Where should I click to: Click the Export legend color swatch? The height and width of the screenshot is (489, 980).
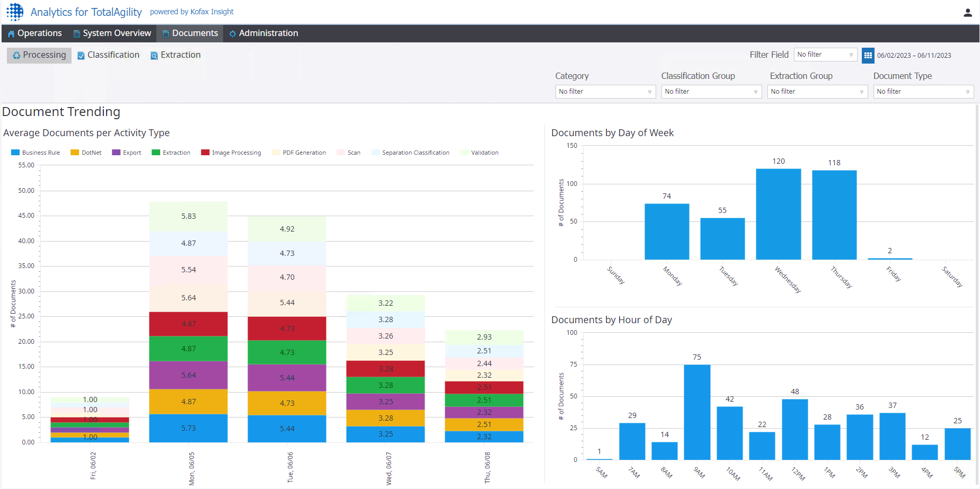tap(116, 153)
